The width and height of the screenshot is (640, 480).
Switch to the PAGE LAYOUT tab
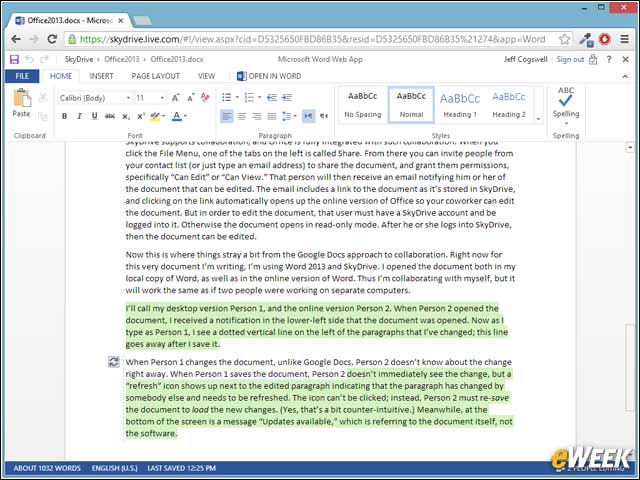tap(156, 76)
